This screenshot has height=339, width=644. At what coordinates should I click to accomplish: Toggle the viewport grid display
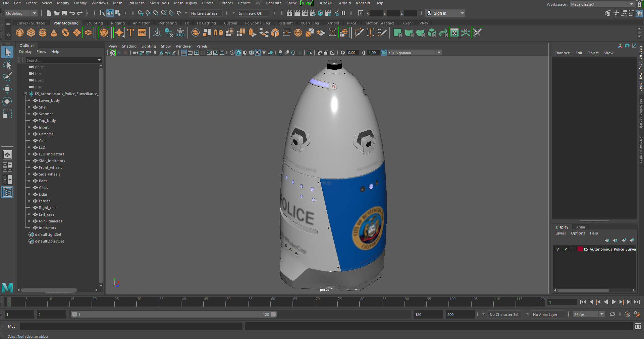pos(184,53)
